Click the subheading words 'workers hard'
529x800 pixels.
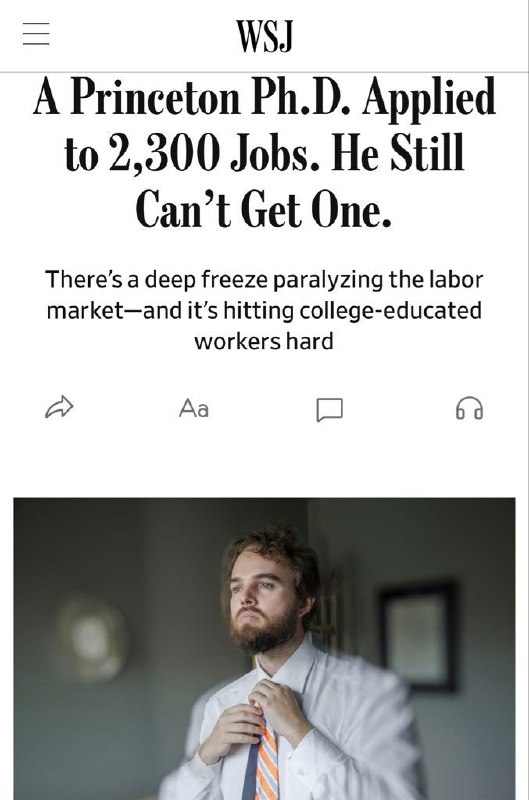click(x=264, y=341)
